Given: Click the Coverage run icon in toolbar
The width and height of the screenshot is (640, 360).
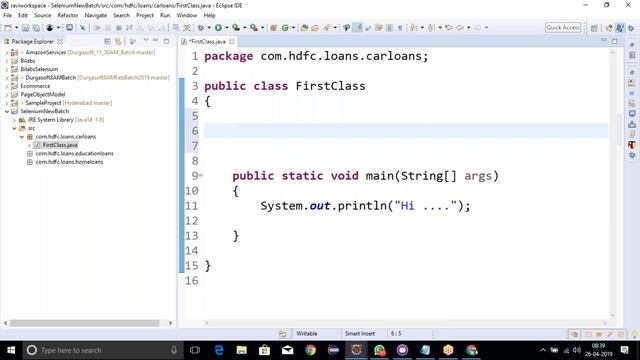Looking at the screenshot, I should click(236, 28).
